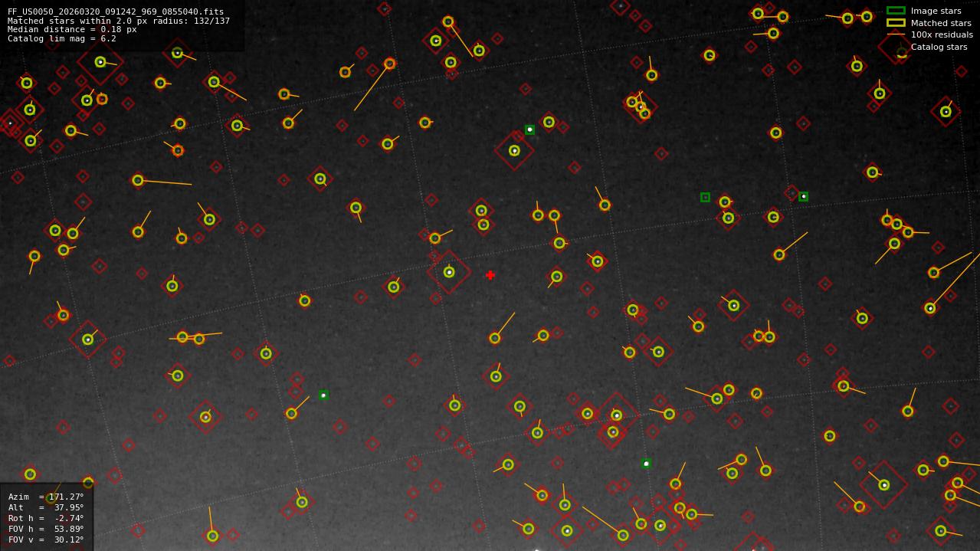Click the red cross at image center
This screenshot has width=980, height=551.
click(x=490, y=275)
